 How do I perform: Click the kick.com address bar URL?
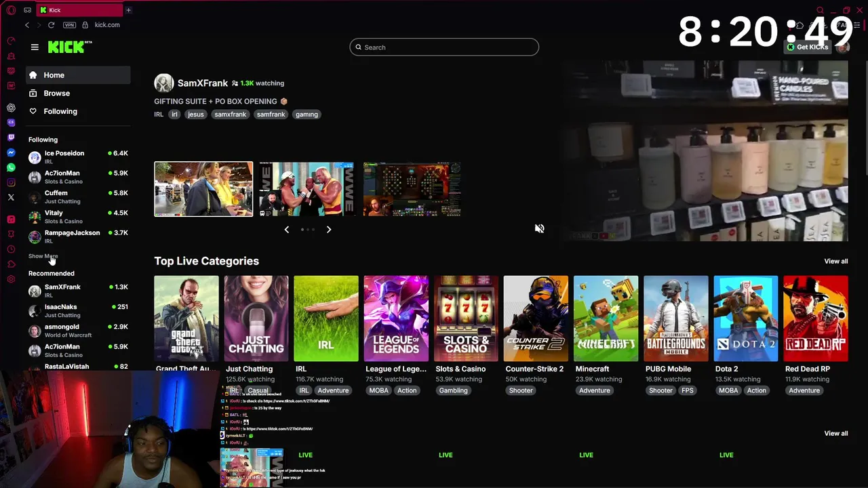[107, 25]
